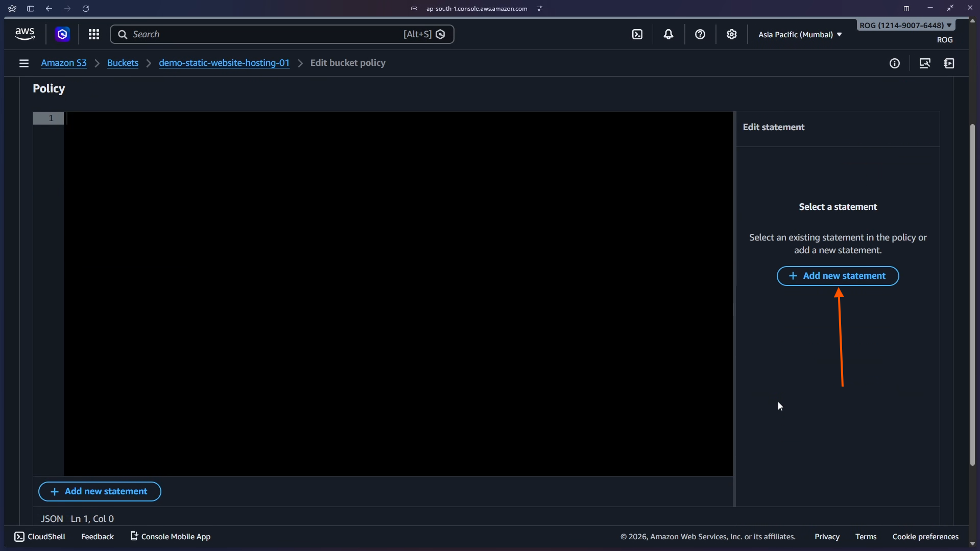Reload the page with the refresh icon
Viewport: 980px width, 551px height.
coord(86,8)
